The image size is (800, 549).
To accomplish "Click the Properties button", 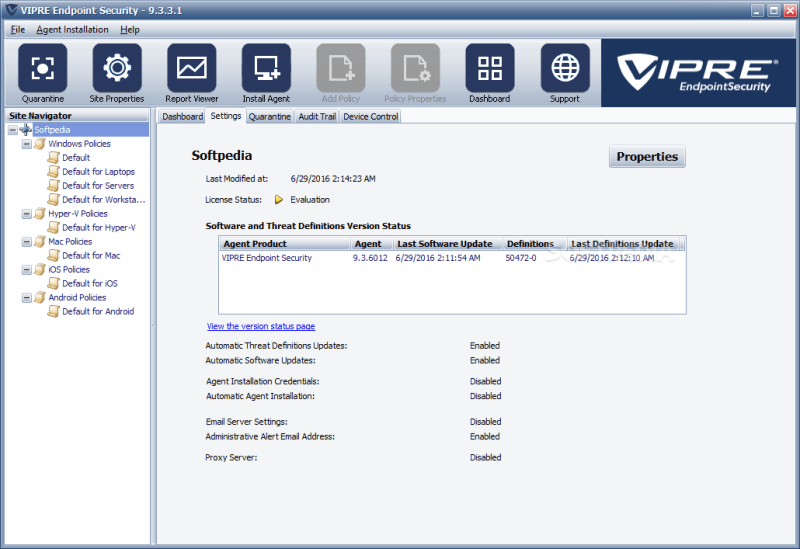I will (647, 156).
